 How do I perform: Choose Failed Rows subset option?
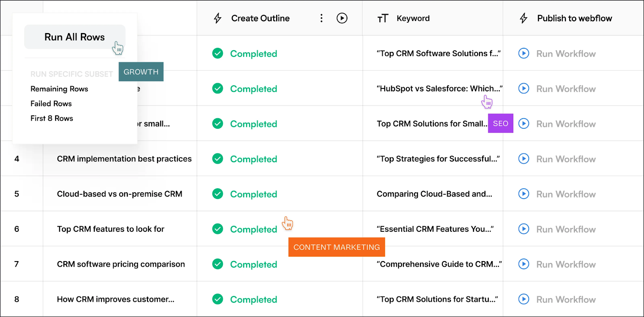click(x=51, y=104)
